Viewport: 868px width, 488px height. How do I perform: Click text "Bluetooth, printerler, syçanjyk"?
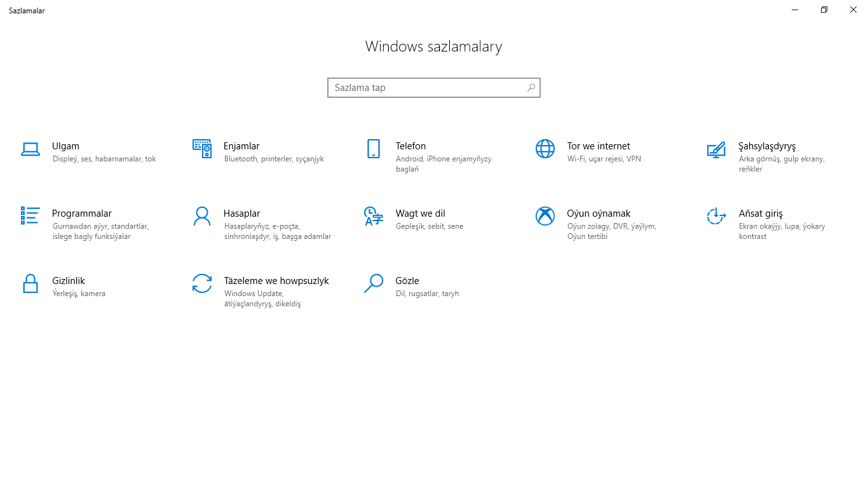(274, 159)
